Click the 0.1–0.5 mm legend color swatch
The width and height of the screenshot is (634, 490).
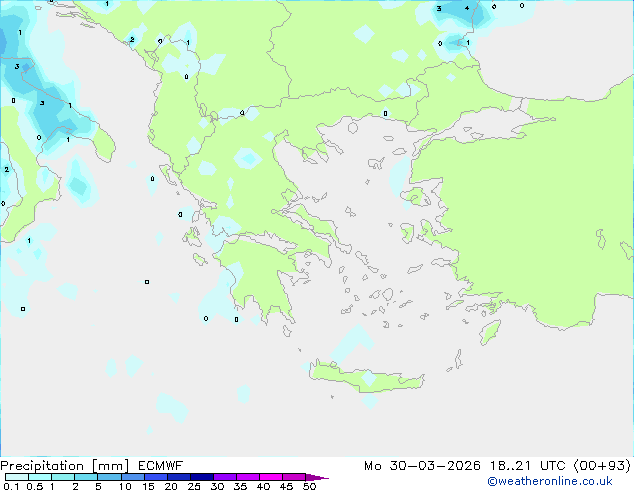click(x=17, y=477)
